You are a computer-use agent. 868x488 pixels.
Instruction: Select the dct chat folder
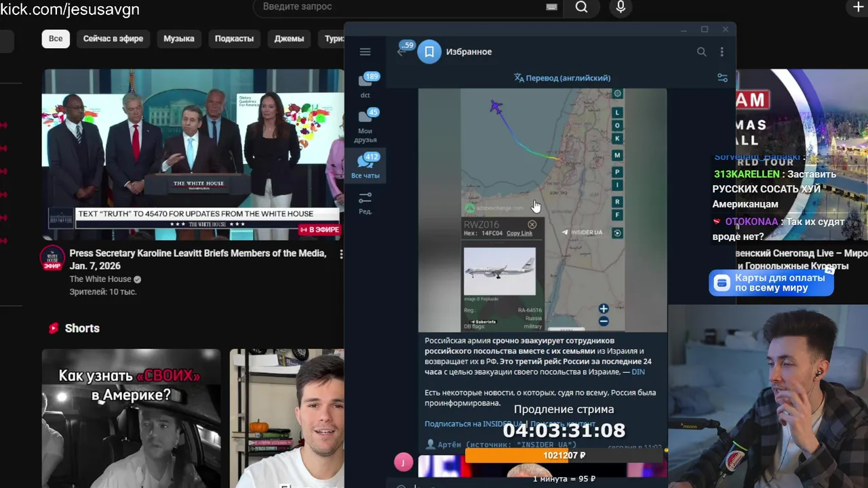[x=366, y=85]
